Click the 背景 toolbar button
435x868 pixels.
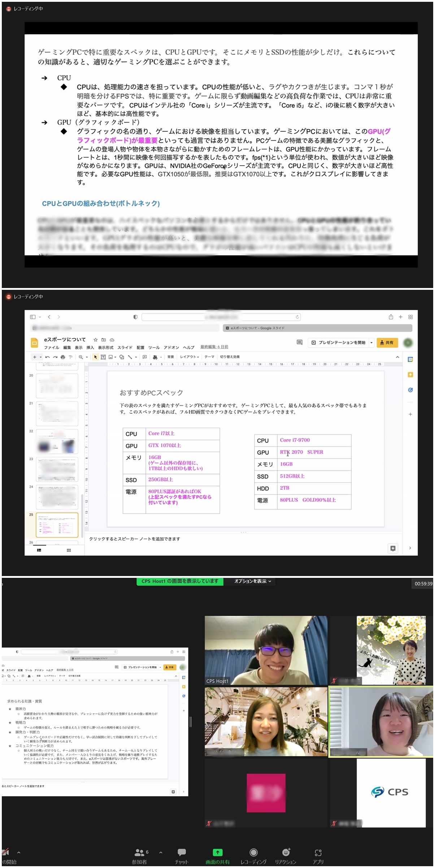171,357
